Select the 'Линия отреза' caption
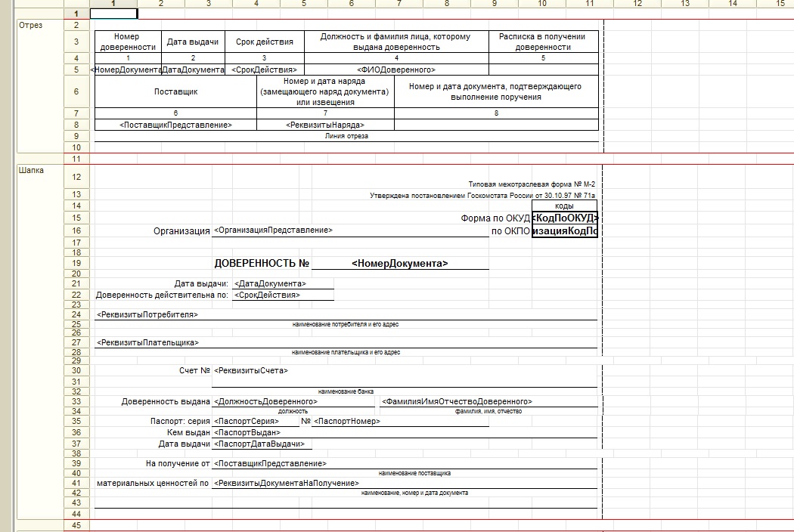The height and width of the screenshot is (532, 794). pyautogui.click(x=346, y=136)
